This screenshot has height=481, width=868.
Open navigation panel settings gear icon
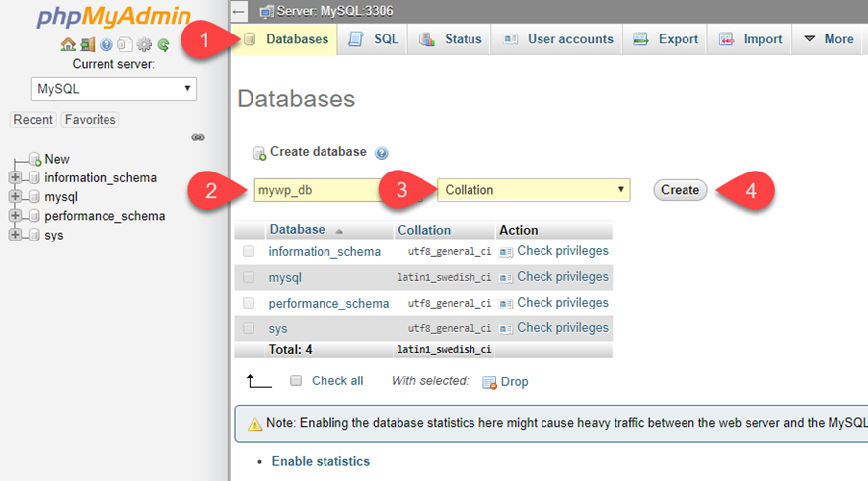pyautogui.click(x=144, y=44)
